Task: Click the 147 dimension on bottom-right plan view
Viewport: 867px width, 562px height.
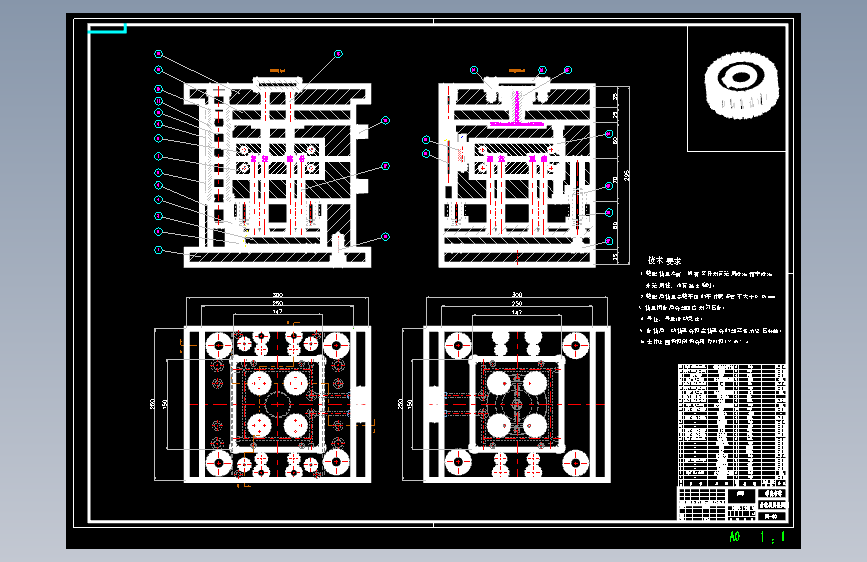Action: [x=516, y=313]
